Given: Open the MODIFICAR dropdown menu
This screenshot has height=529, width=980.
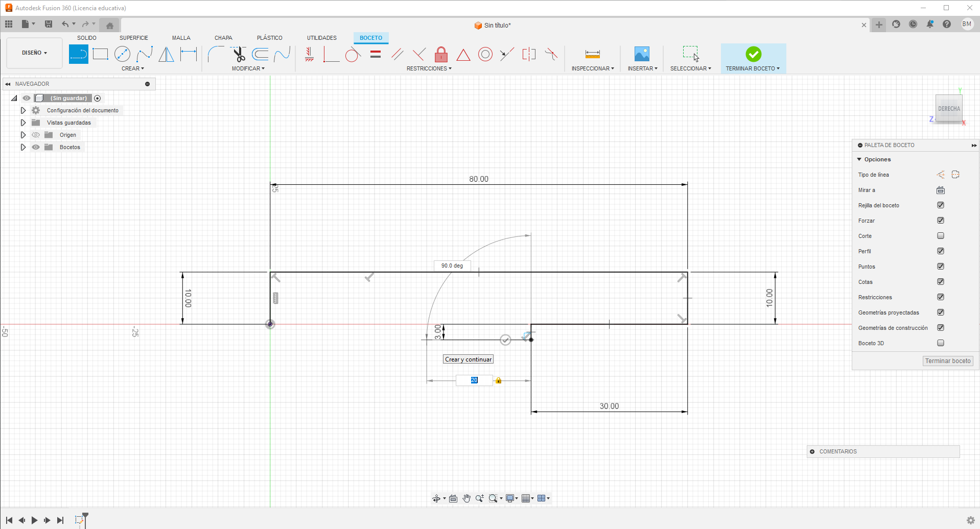Looking at the screenshot, I should click(x=248, y=68).
